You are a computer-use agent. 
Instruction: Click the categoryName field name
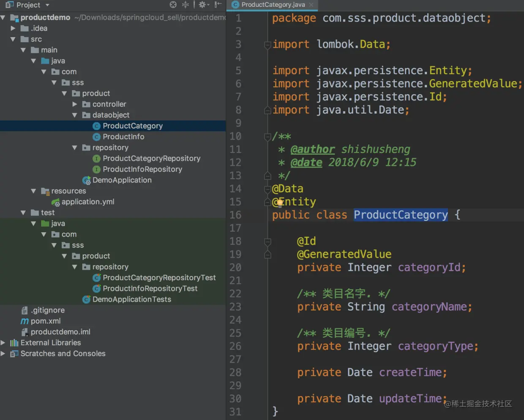429,307
